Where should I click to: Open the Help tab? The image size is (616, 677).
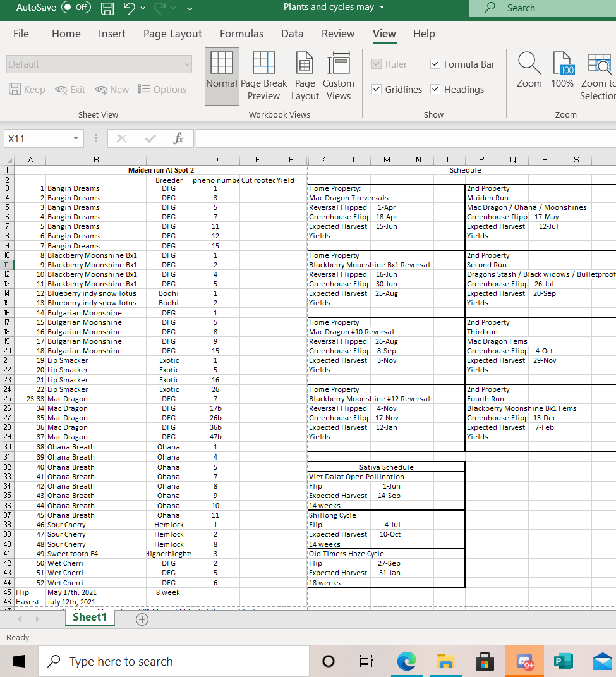[424, 34]
